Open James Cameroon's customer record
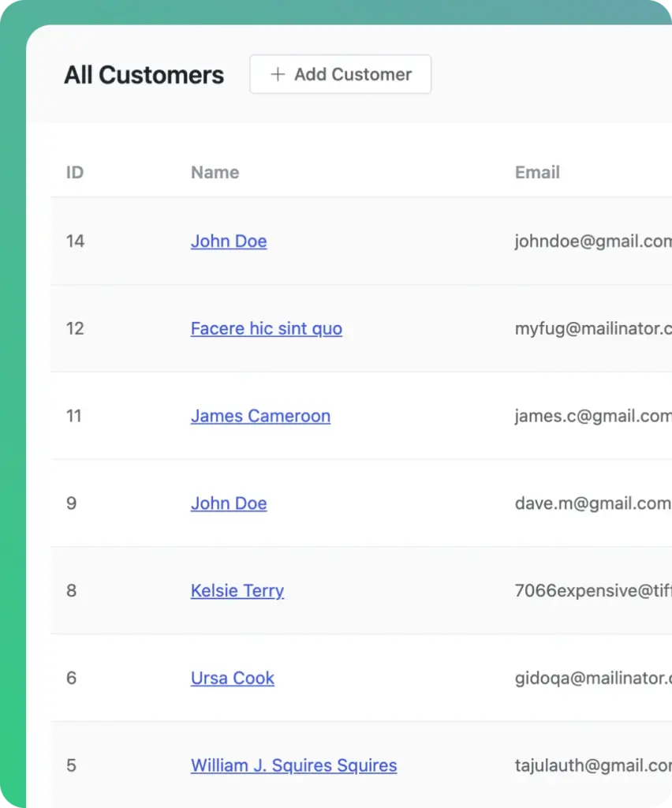The image size is (672, 808). [260, 416]
